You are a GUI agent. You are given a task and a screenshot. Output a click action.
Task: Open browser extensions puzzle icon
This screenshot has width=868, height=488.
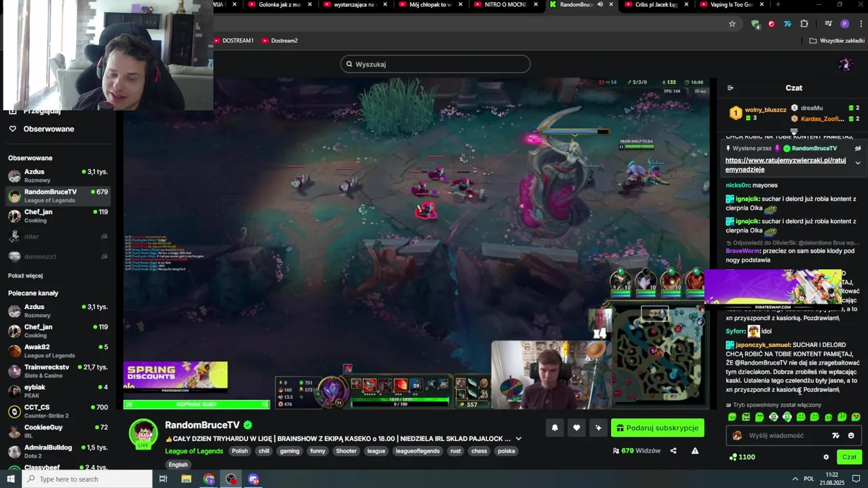pos(804,24)
